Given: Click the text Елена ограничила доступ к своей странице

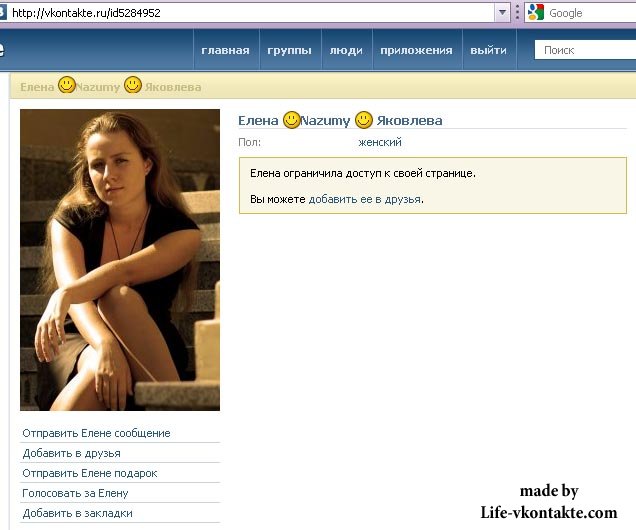Looking at the screenshot, I should tap(363, 174).
